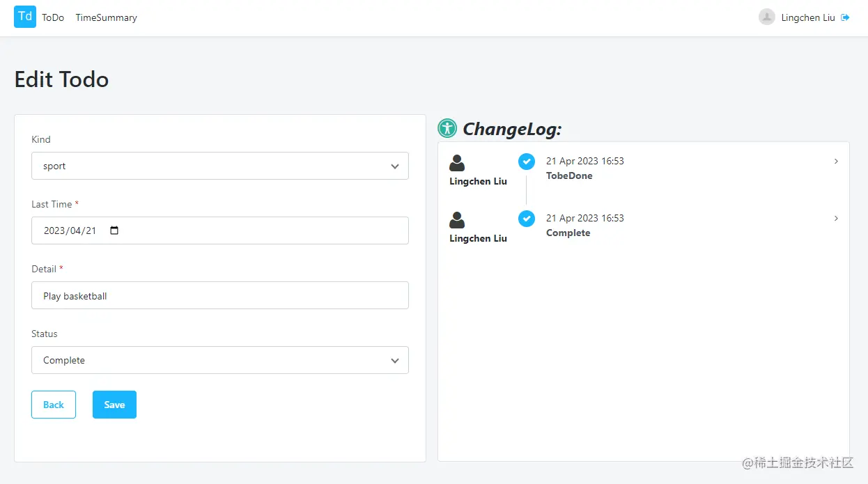
Task: Click the person icon in Complete entry
Action: 457,220
